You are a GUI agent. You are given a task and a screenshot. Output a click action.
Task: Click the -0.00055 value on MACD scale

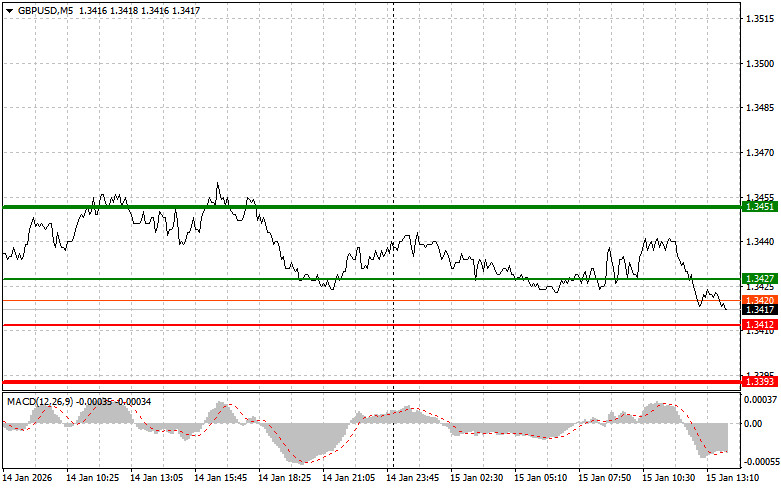(760, 463)
